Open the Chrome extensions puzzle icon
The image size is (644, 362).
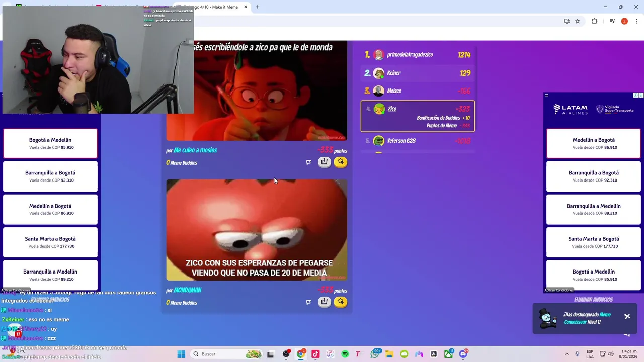point(594,21)
